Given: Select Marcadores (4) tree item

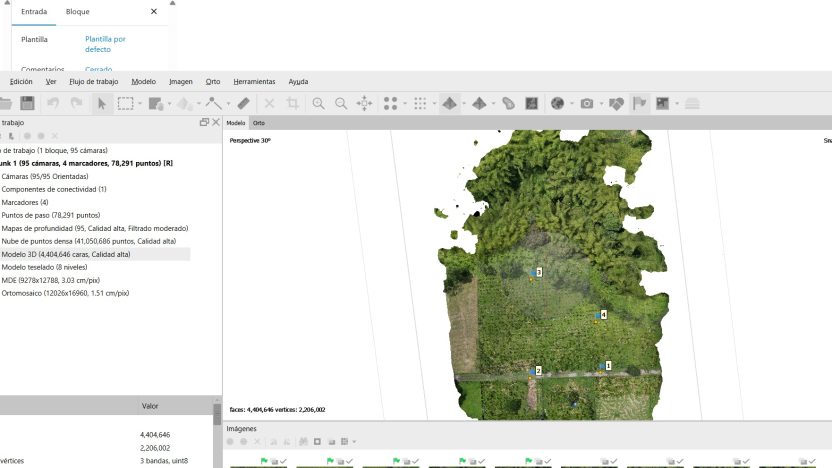Looking at the screenshot, I should [25, 202].
